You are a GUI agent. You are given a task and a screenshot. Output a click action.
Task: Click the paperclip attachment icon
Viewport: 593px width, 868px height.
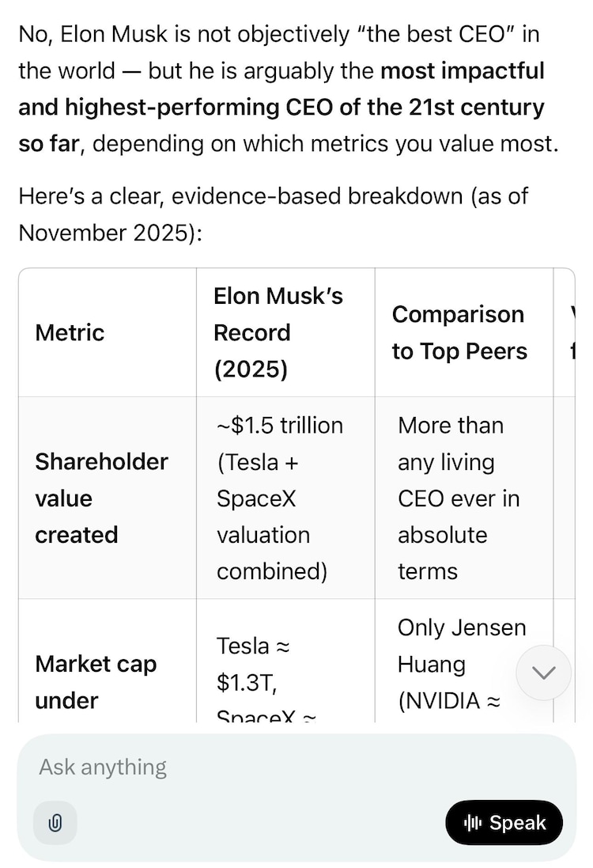tap(55, 823)
